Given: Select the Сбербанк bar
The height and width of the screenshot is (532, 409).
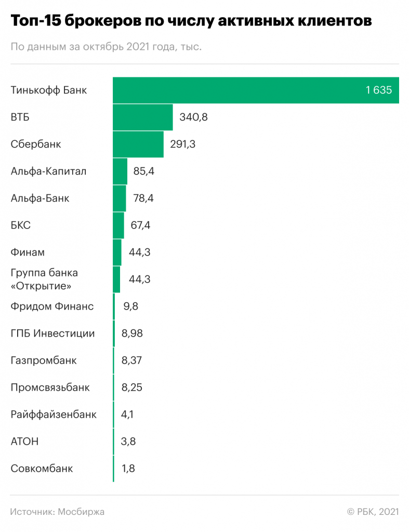Looking at the screenshot, I should pyautogui.click(x=138, y=144).
